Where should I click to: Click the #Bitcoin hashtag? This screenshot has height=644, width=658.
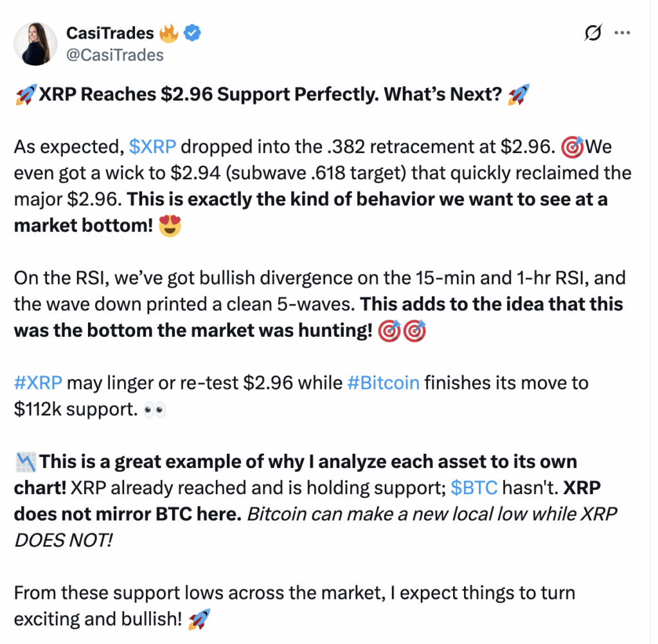[384, 383]
